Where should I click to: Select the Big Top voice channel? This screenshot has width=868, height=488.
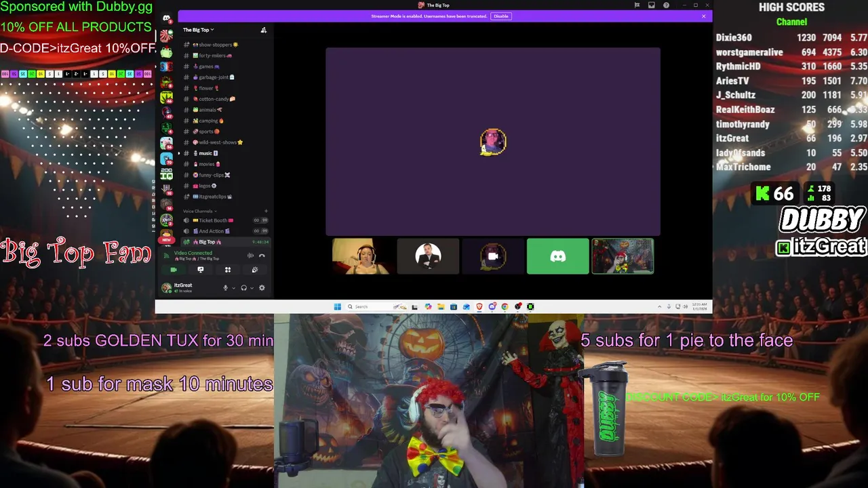point(225,242)
